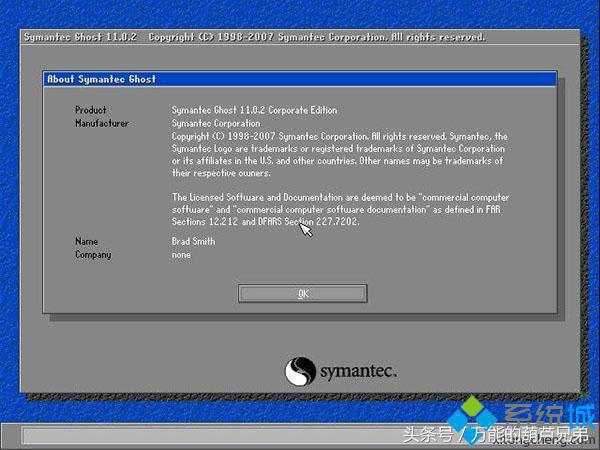Click the 'Symantec Corporation' manufacturer value
This screenshot has height=450, width=600.
click(x=216, y=123)
